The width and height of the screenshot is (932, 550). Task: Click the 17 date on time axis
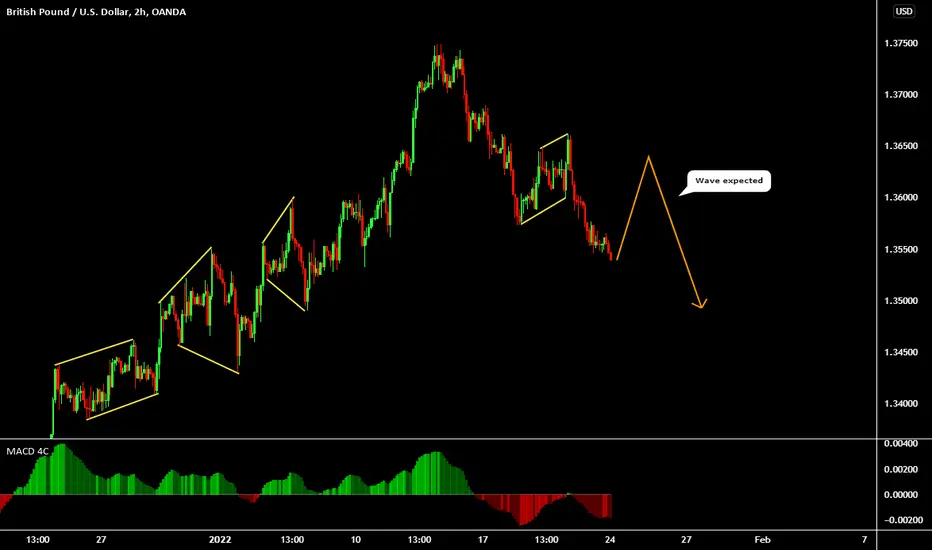[483, 540]
